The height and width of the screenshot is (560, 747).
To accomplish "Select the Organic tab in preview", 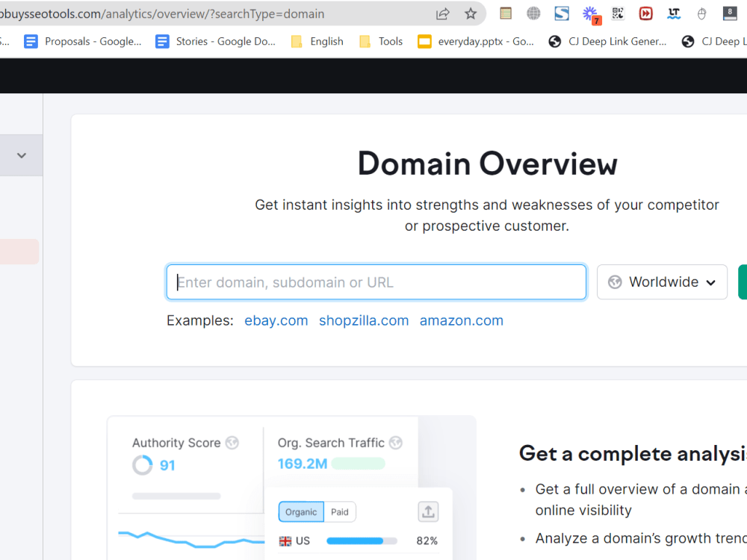I will pos(301,512).
